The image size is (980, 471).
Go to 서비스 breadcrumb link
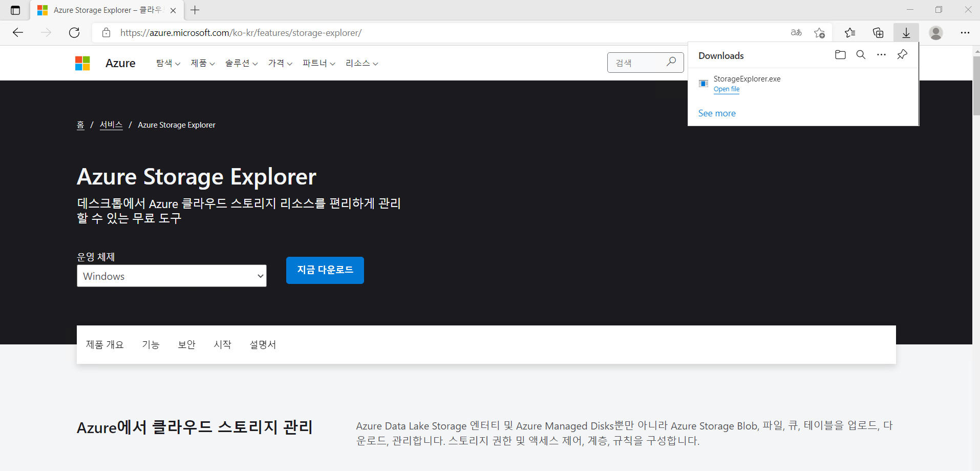[x=111, y=125]
